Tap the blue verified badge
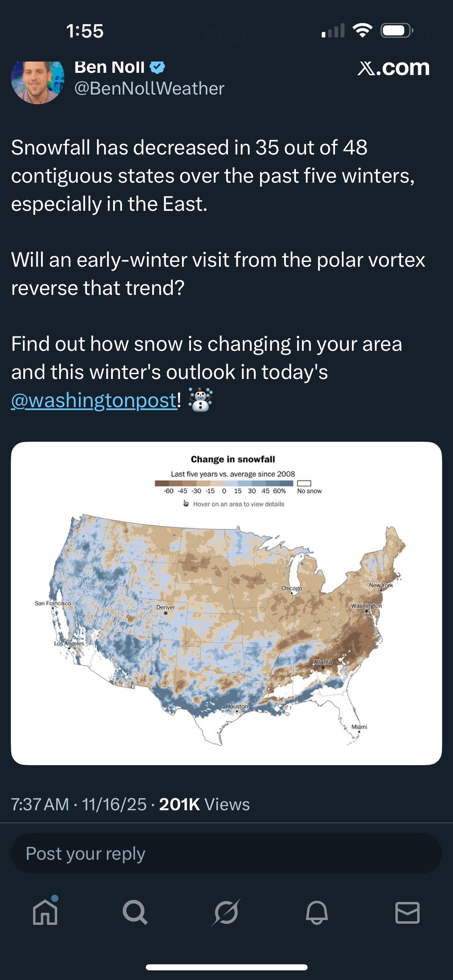Viewport: 453px width, 980px height. click(x=157, y=67)
